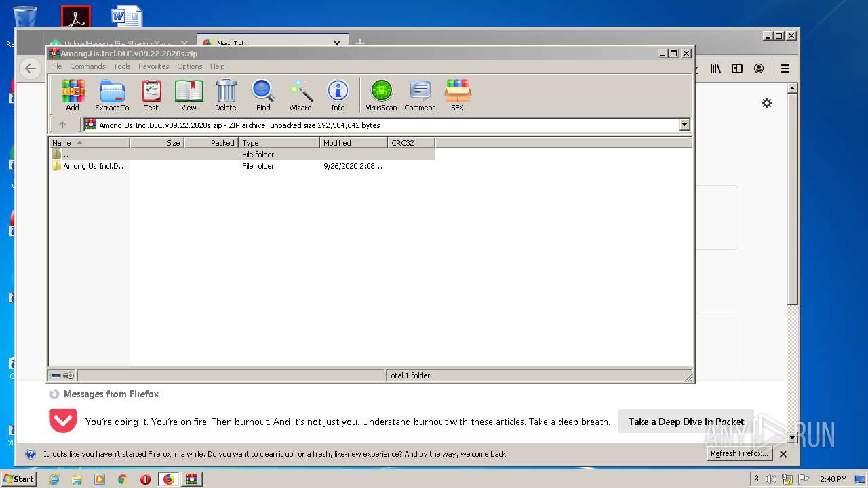Open the Adobe Acrobat desktop icon
This screenshot has height=488, width=868.
pyautogui.click(x=76, y=16)
